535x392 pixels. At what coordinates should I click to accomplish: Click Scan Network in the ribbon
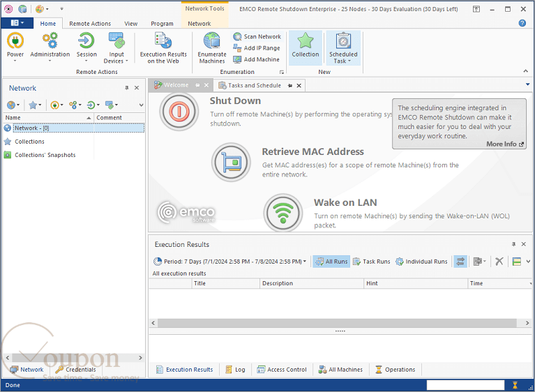(x=257, y=36)
